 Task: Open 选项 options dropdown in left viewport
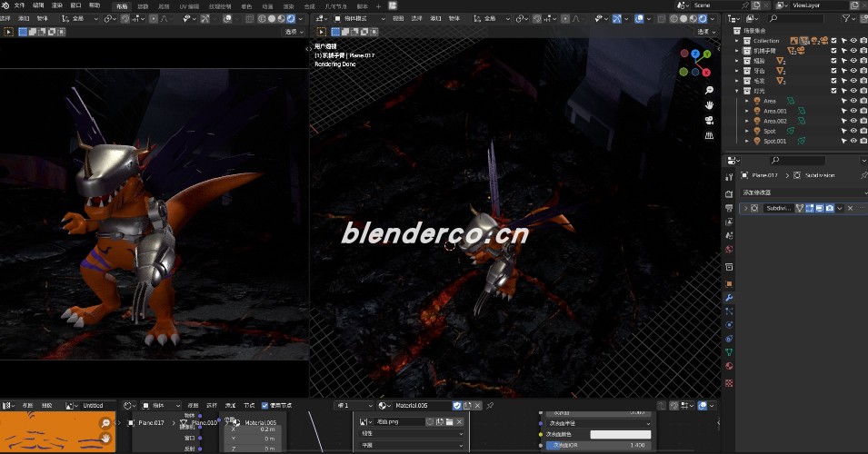tap(294, 32)
